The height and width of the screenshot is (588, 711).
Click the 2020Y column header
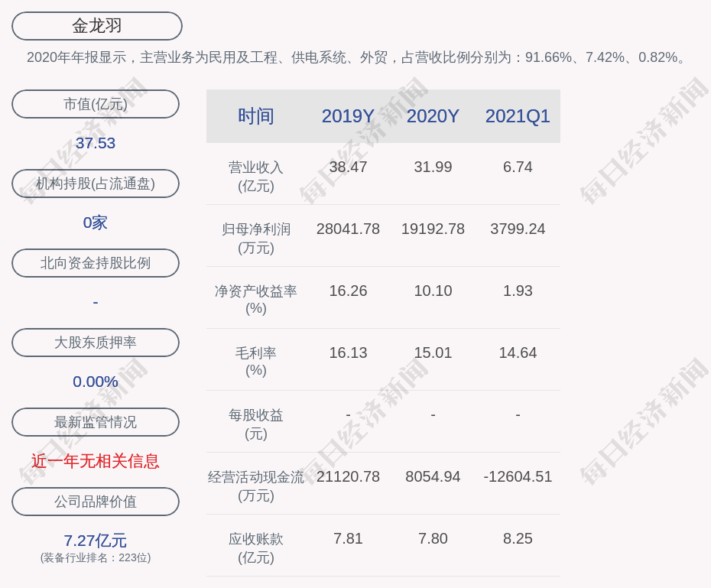(433, 116)
